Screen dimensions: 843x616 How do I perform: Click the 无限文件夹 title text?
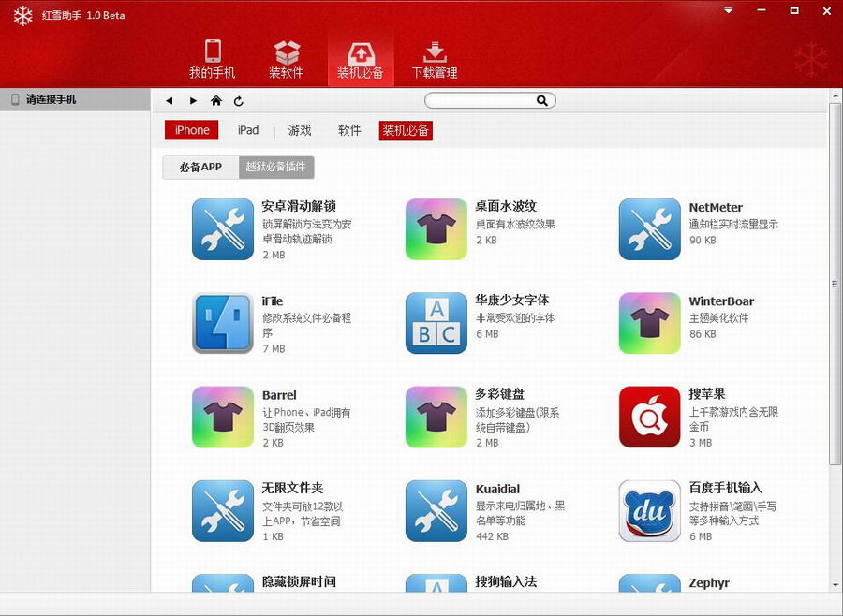click(292, 488)
